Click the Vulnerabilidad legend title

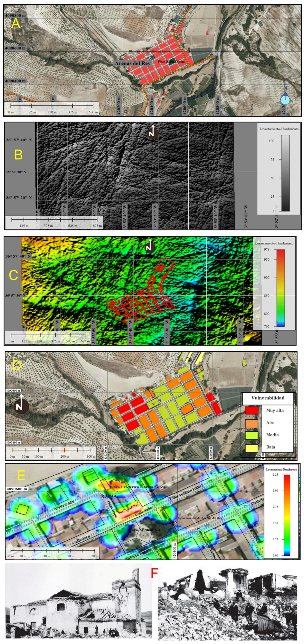pos(268,398)
